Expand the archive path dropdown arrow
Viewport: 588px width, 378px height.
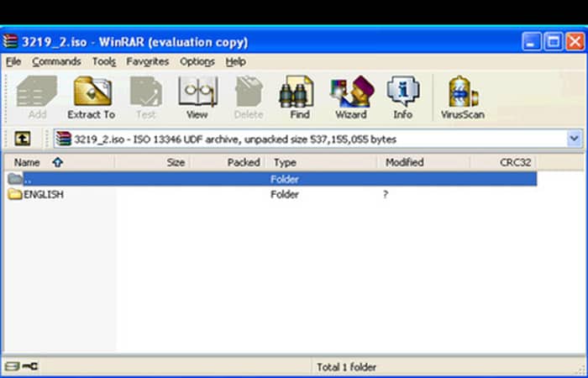(x=574, y=139)
